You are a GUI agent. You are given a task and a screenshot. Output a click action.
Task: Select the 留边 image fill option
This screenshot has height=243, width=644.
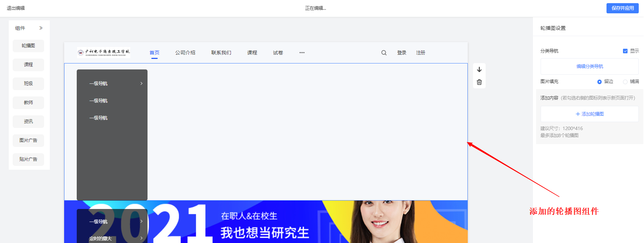point(599,82)
